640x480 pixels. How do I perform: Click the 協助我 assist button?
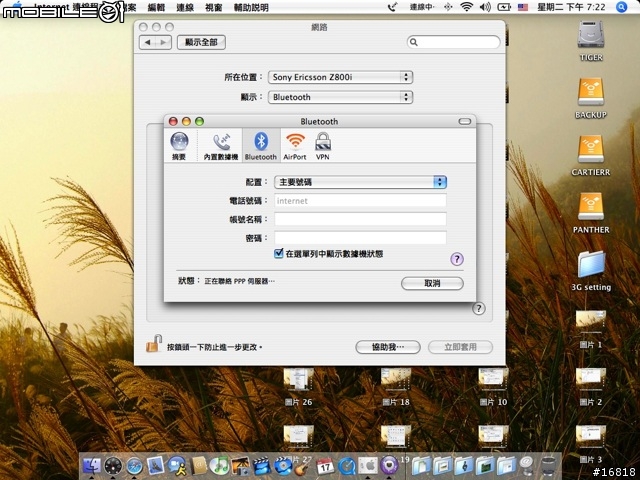(388, 347)
